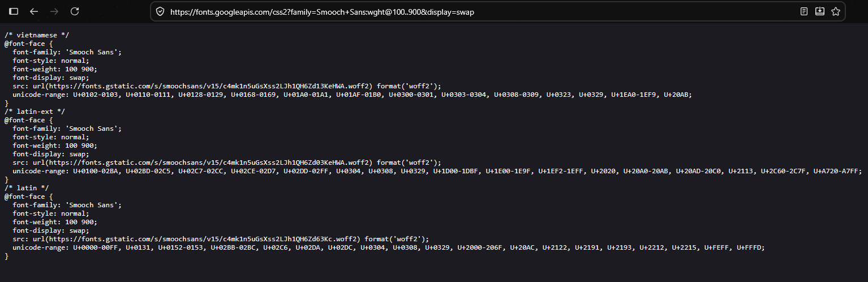Click the value U+2193
Viewport: 868px width, 282px height.
click(621, 247)
